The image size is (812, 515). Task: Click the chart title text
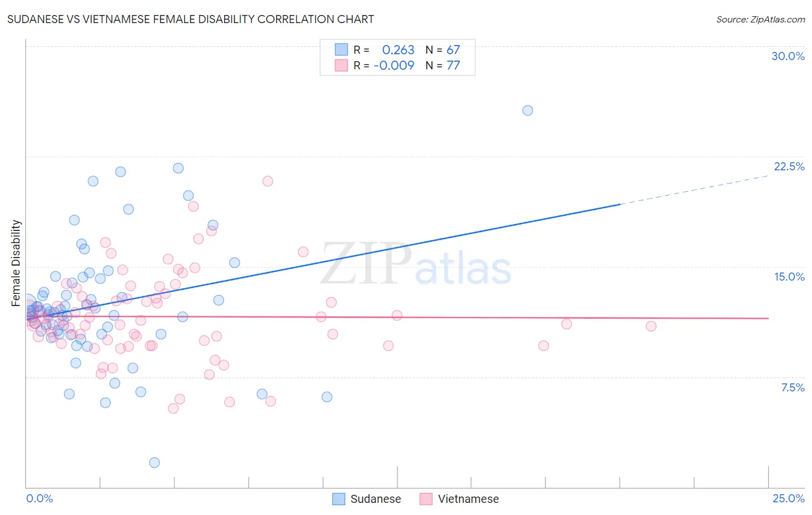point(191,19)
